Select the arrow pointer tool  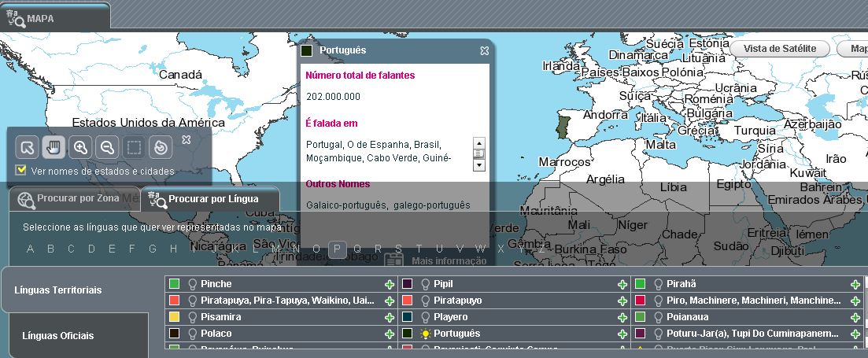tap(27, 147)
